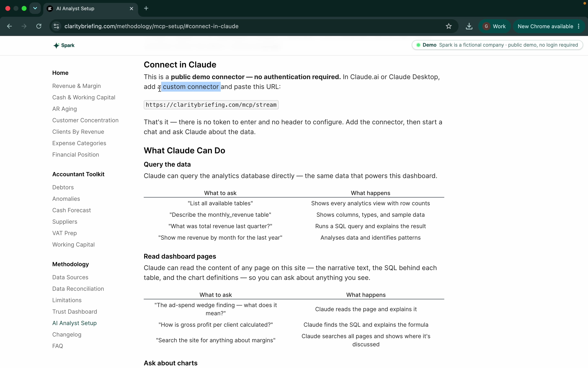The width and height of the screenshot is (588, 368).
Task: Click "Claude reads the page and explains it"
Action: pyautogui.click(x=366, y=309)
